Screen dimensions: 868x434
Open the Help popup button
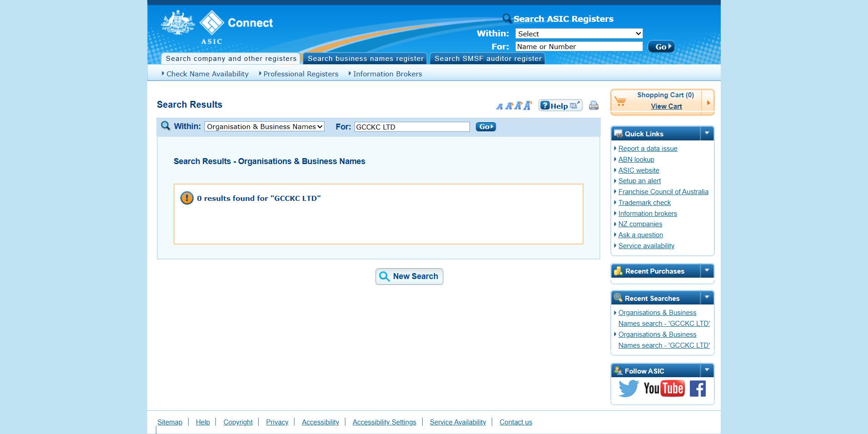point(560,105)
